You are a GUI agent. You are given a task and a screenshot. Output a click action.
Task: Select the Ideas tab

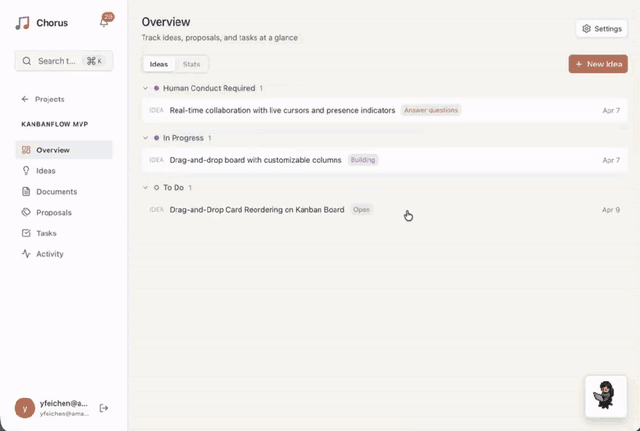[159, 64]
